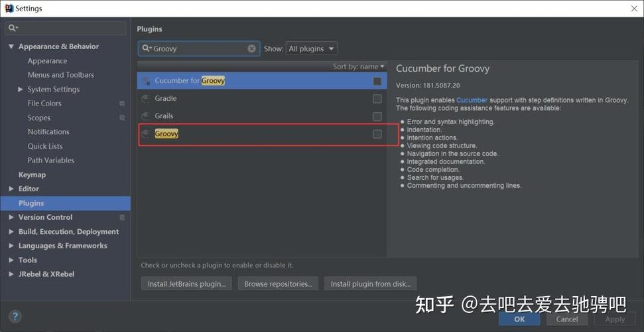This screenshot has height=332, width=644.
Task: Select the Groovy plugin row
Action: click(262, 134)
